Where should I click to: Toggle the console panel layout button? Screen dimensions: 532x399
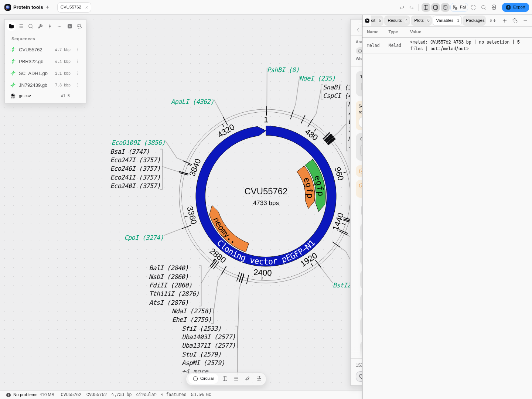[x=445, y=7]
